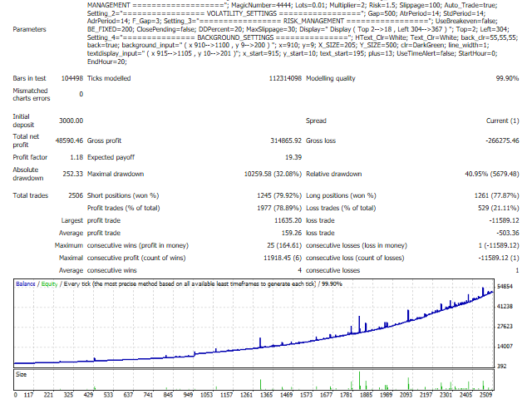The width and height of the screenshot is (532, 399).
Task: Click the 54854 label on chart y-axis
Action: point(508,286)
